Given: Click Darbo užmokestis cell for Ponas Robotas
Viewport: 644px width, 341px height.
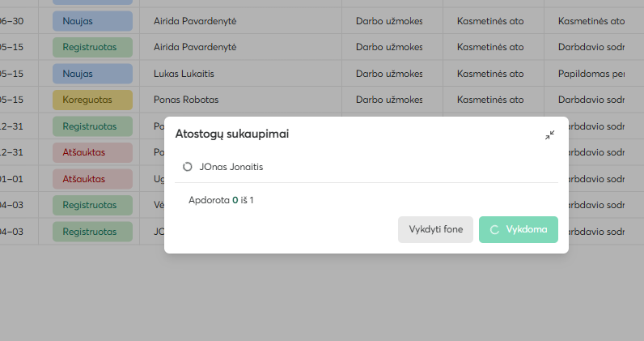Looking at the screenshot, I should [x=389, y=100].
